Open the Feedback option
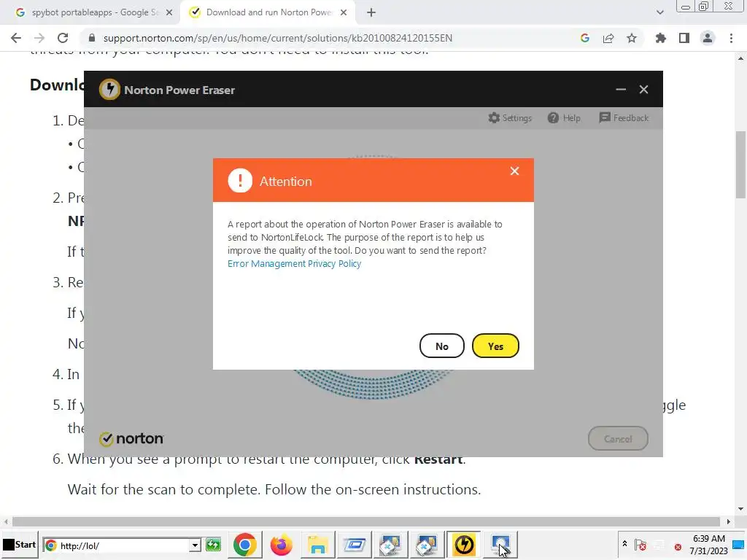 [x=624, y=117]
